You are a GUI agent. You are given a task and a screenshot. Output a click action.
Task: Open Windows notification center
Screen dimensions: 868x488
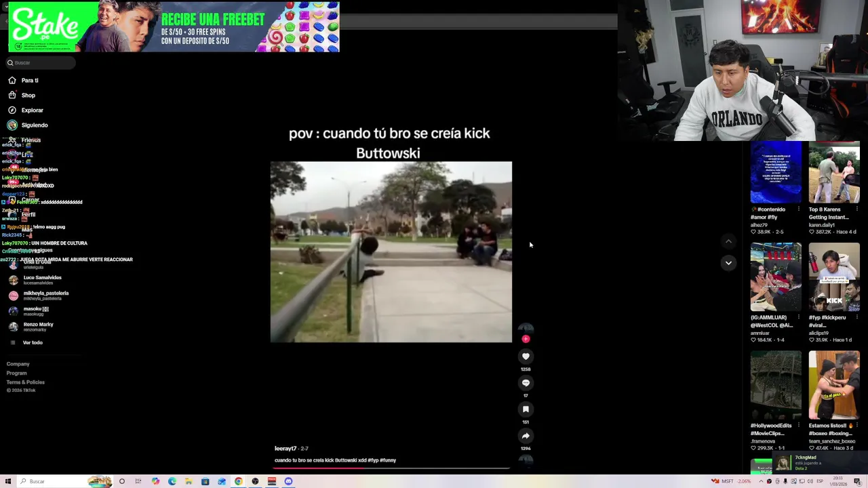coord(858,481)
